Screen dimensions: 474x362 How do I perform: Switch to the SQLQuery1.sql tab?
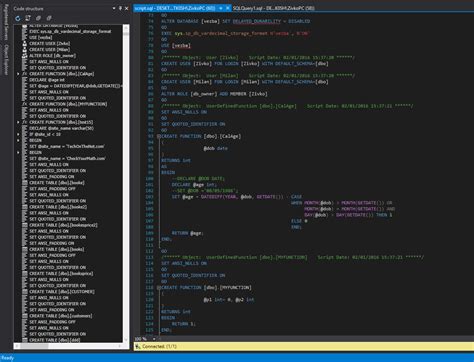click(x=273, y=8)
